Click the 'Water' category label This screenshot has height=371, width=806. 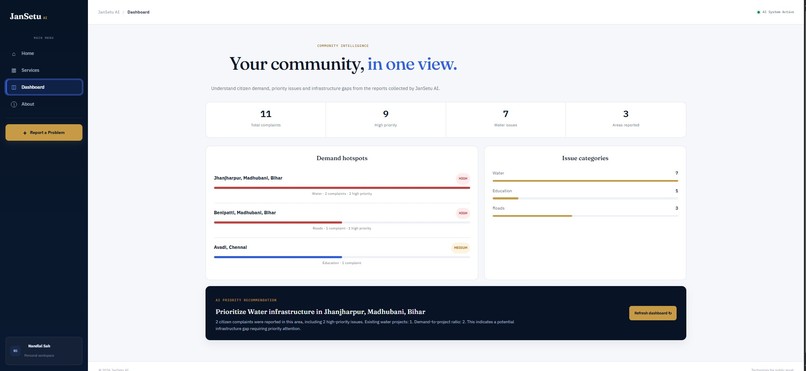(x=498, y=173)
